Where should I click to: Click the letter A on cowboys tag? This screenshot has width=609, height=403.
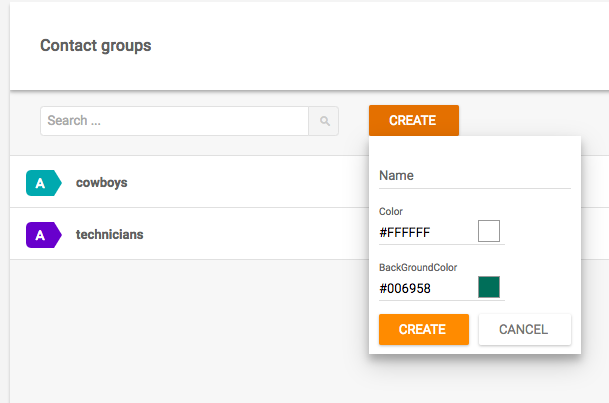click(40, 183)
